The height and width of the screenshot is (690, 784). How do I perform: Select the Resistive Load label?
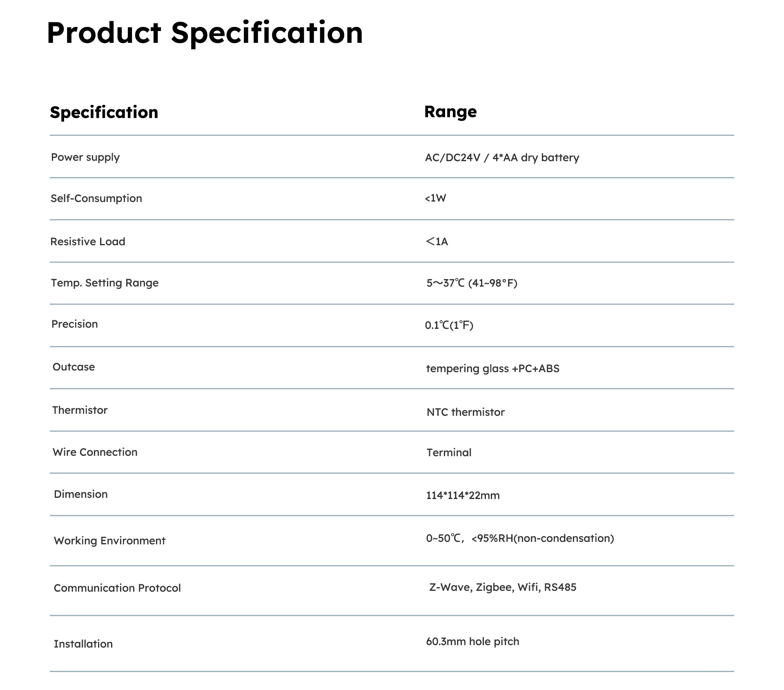pos(88,242)
